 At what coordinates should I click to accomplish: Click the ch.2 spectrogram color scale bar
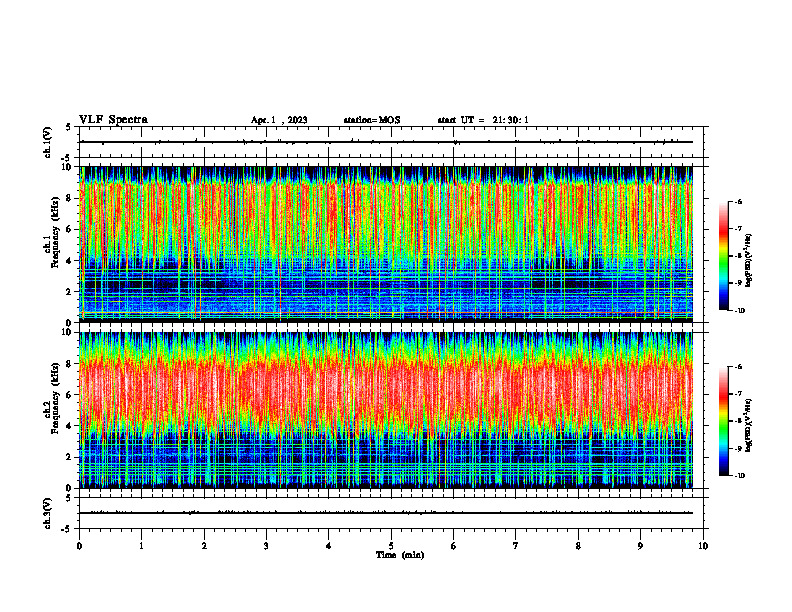(724, 421)
